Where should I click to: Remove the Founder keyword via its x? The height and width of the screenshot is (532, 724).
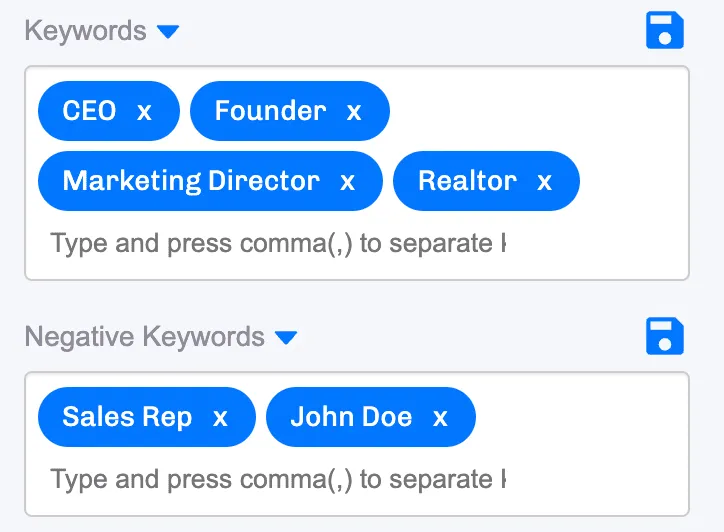(x=354, y=111)
